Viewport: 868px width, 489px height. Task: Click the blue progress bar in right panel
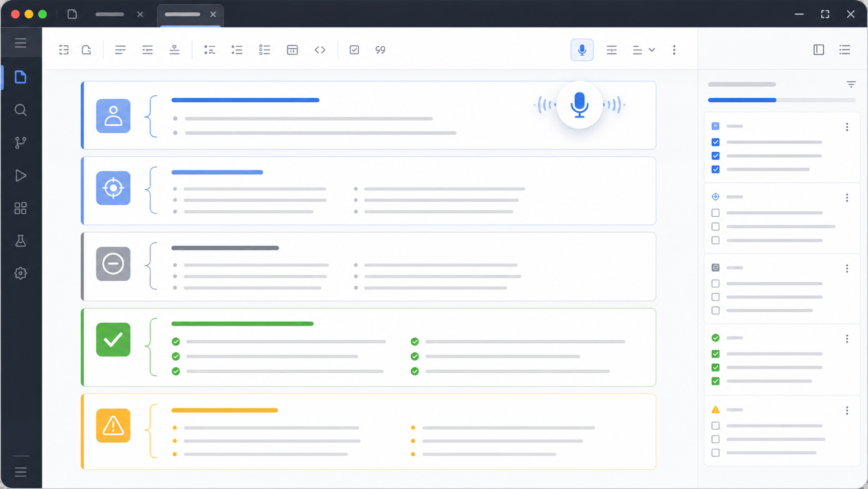[x=742, y=100]
